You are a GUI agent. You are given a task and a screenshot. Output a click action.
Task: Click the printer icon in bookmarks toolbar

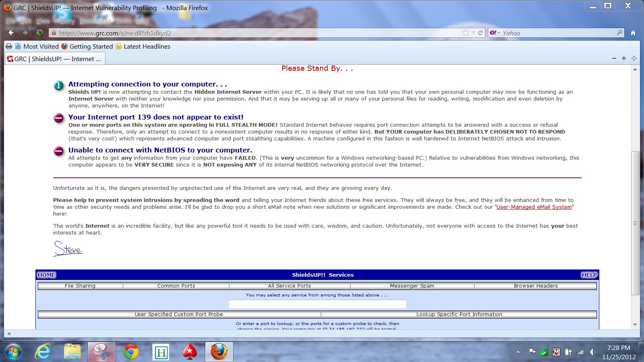(9, 46)
